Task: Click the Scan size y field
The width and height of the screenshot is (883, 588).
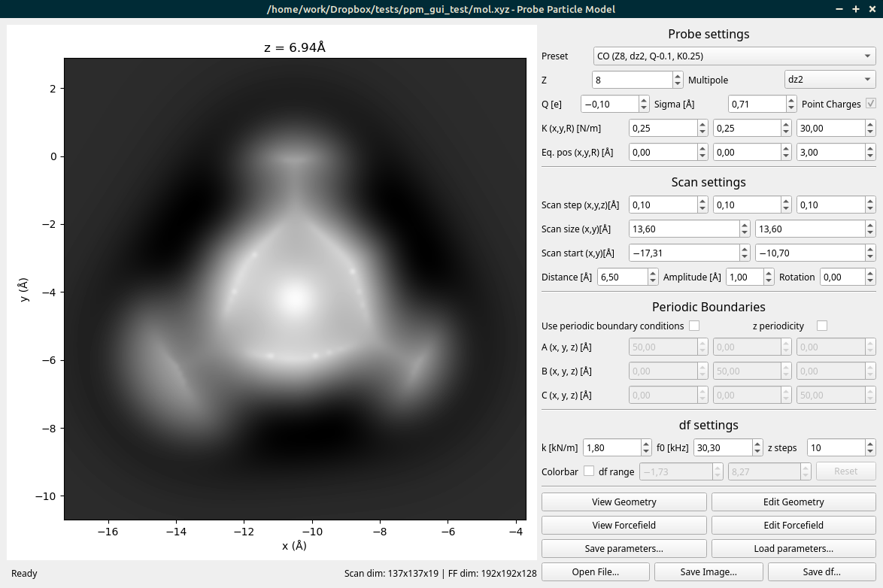Action: (x=810, y=229)
